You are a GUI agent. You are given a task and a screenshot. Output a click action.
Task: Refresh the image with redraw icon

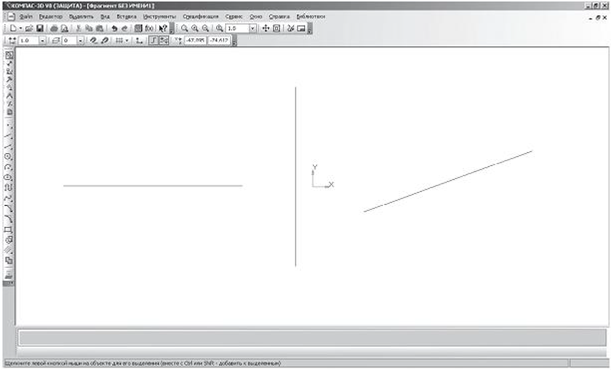[x=291, y=28]
